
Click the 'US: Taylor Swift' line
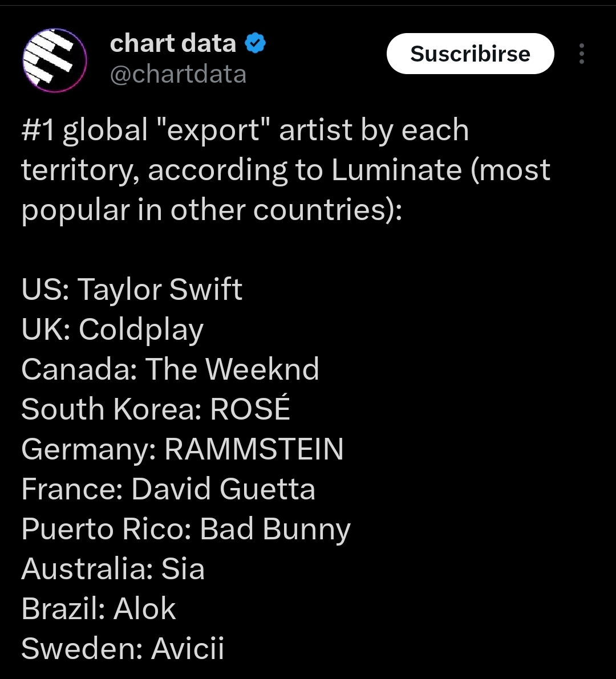pyautogui.click(x=132, y=289)
